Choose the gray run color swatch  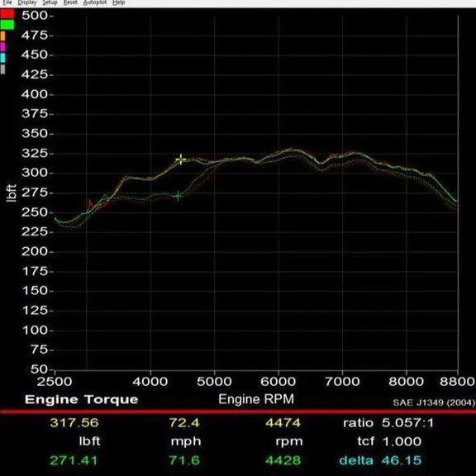pyautogui.click(x=2, y=69)
